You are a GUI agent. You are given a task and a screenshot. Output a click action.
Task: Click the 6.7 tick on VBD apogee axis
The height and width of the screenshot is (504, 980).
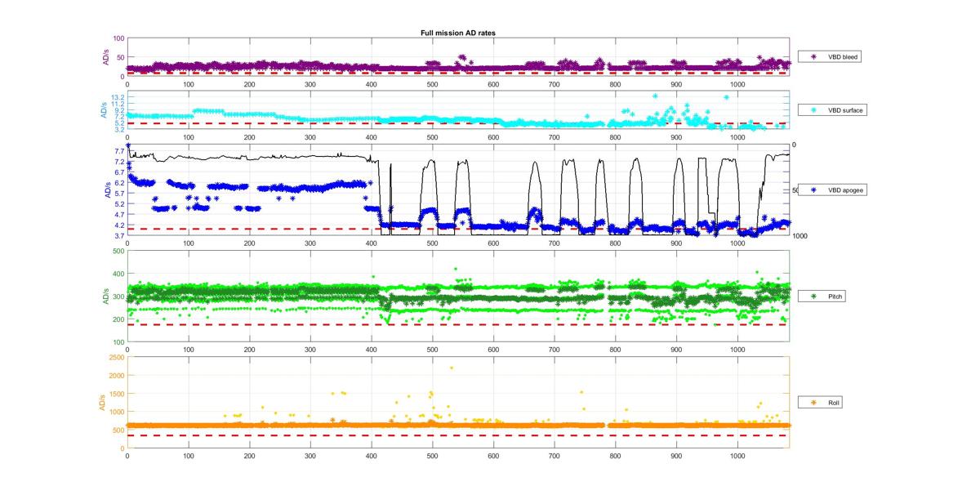click(119, 172)
